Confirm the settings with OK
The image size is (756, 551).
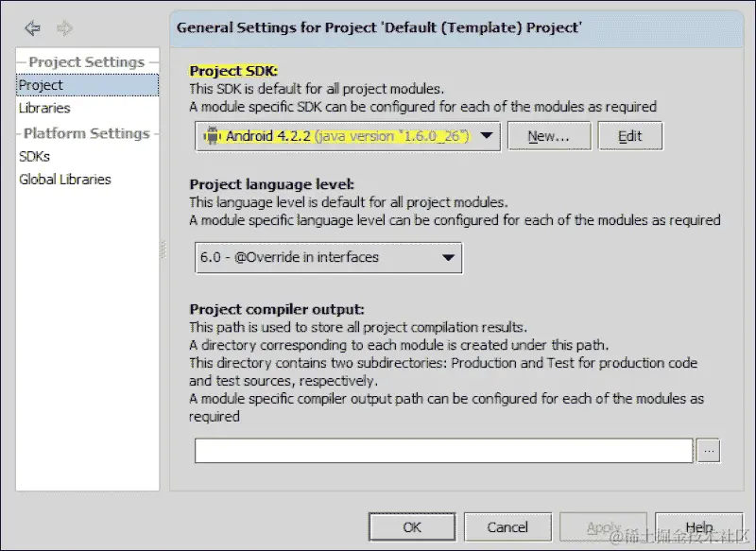[412, 526]
